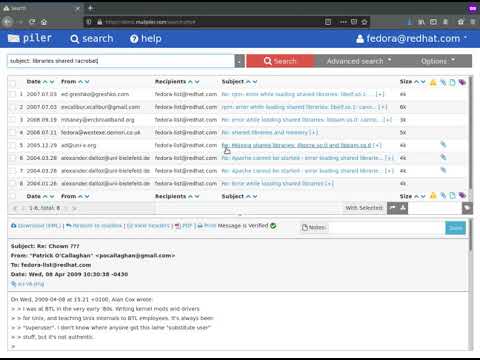Sort by Size descending in the top header
480x360 pixels.
pyautogui.click(x=423, y=82)
